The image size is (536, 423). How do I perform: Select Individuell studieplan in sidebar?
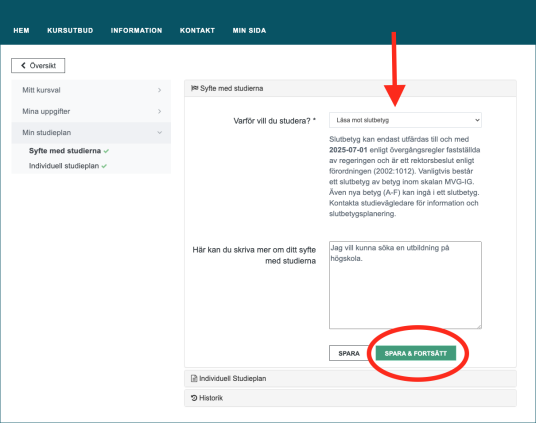click(64, 166)
